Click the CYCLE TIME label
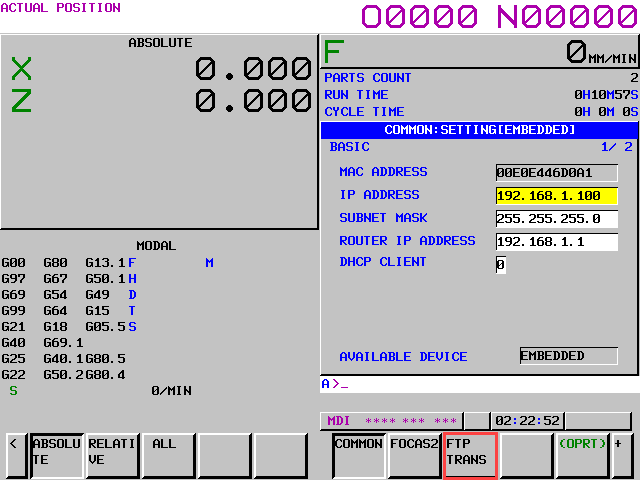This screenshot has width=640, height=480. pos(364,111)
